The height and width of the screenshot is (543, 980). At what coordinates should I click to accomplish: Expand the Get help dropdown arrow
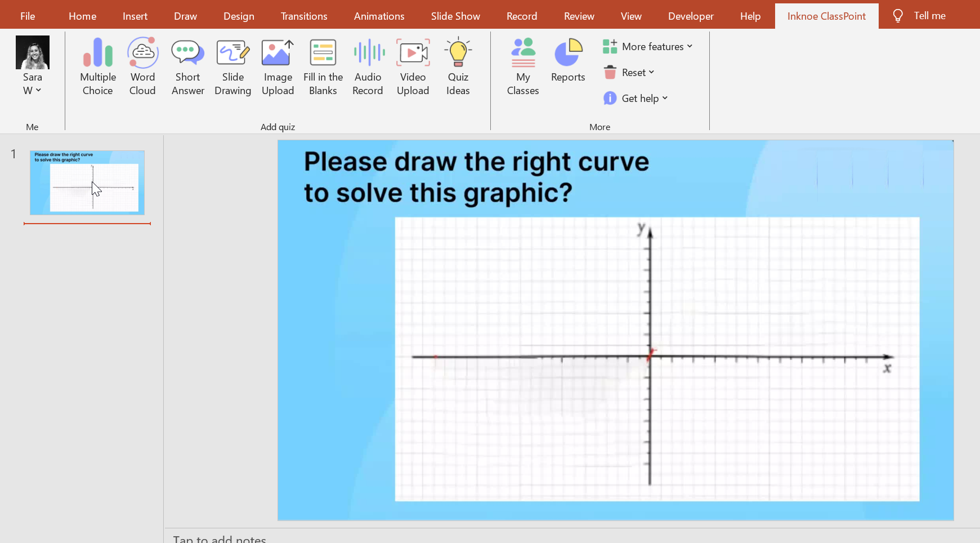pos(665,98)
